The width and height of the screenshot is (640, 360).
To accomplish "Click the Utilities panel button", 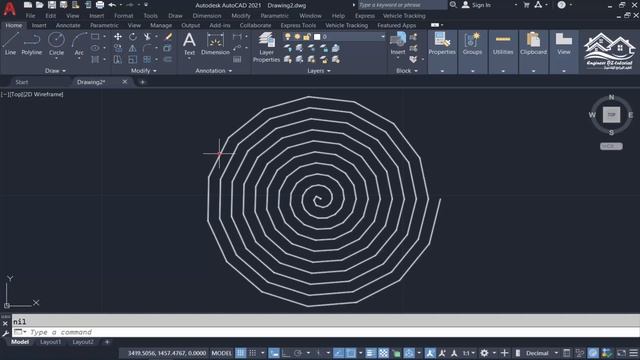I will 503,51.
